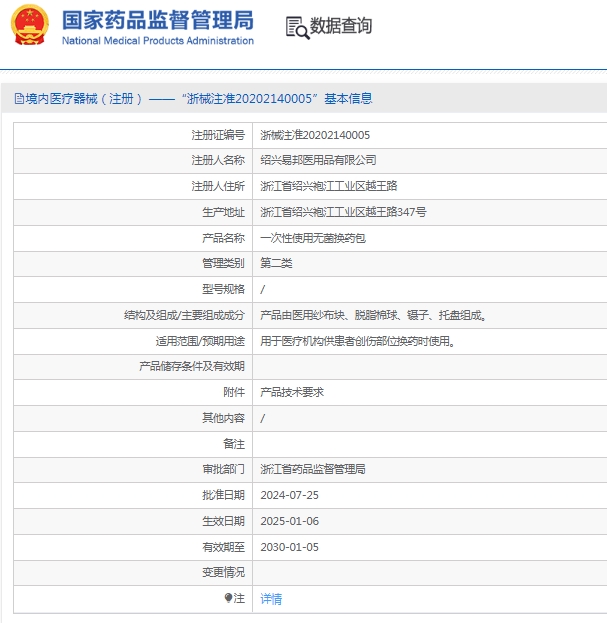607x623 pixels.
Task: Click the 生产地址 row label
Action: [223, 212]
